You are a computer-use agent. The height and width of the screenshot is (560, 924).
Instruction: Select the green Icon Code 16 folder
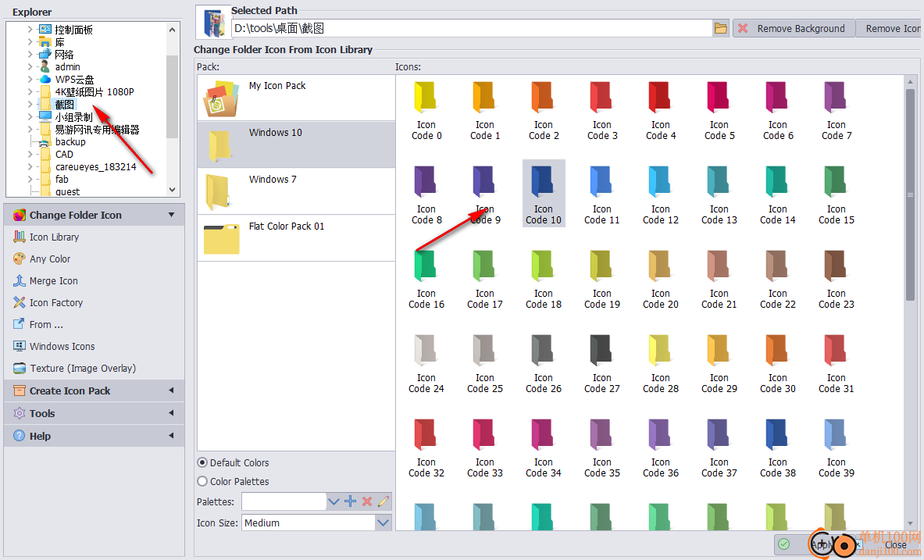(x=426, y=278)
